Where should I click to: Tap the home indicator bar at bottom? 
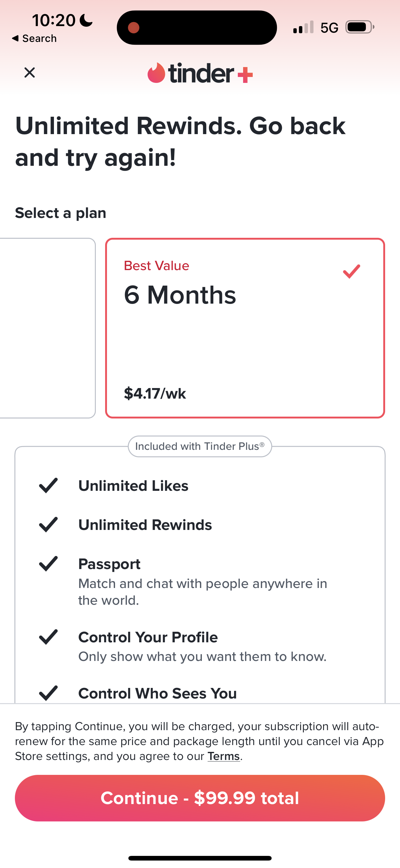(200, 858)
